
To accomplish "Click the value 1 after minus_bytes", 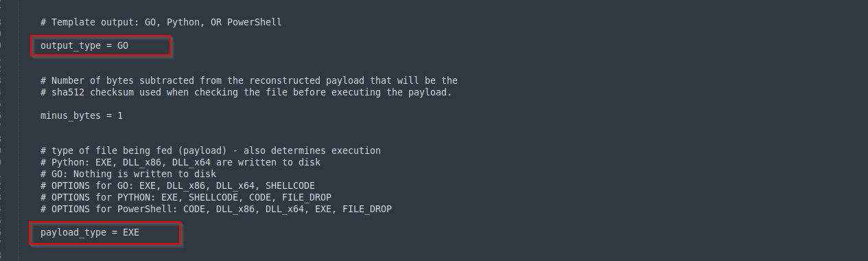I will (x=120, y=115).
